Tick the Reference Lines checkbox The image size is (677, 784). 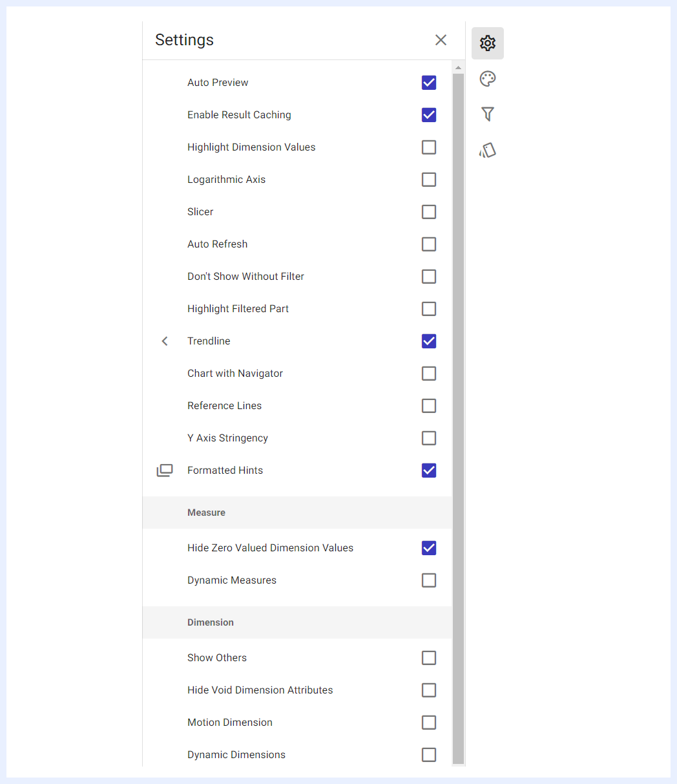429,406
